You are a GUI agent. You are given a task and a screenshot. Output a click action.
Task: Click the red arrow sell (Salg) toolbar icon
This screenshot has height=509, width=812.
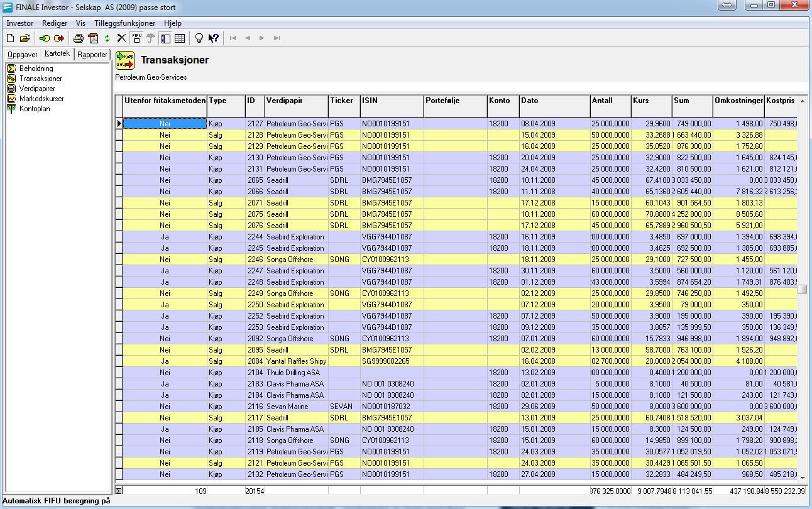(x=59, y=38)
